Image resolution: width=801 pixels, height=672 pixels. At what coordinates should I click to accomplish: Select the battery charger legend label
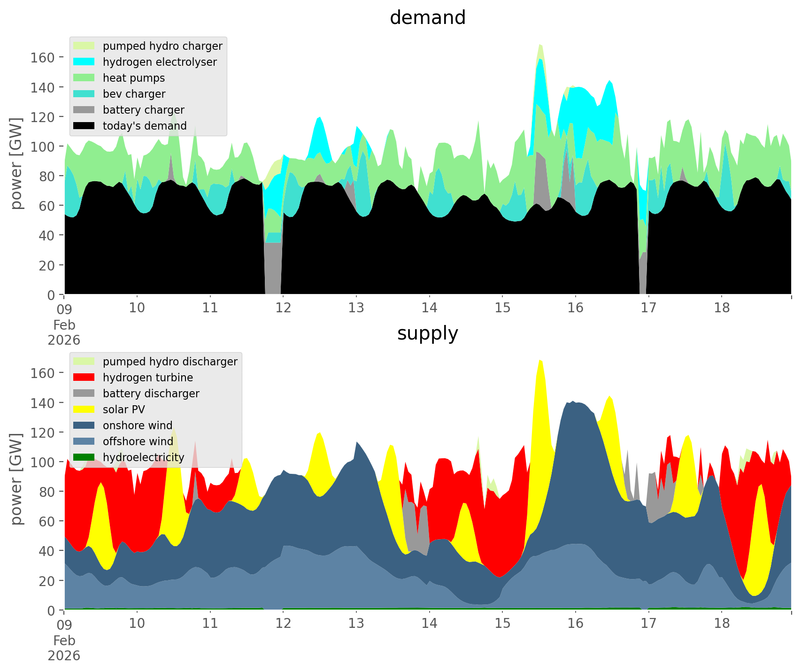tap(143, 110)
